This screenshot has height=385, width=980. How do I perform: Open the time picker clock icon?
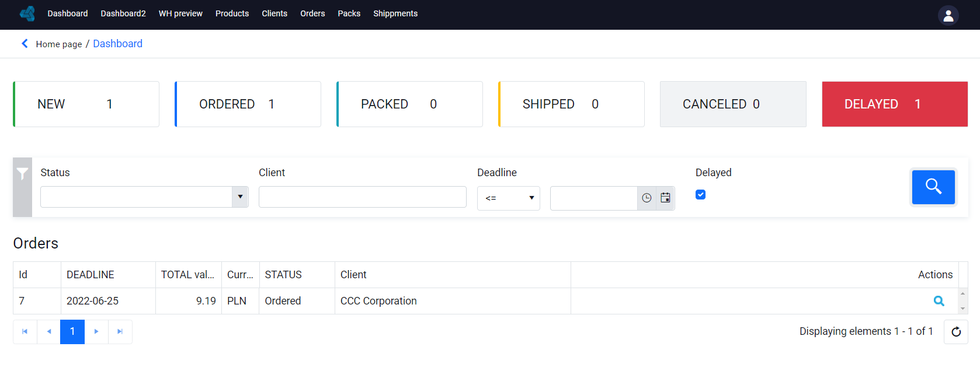tap(647, 198)
